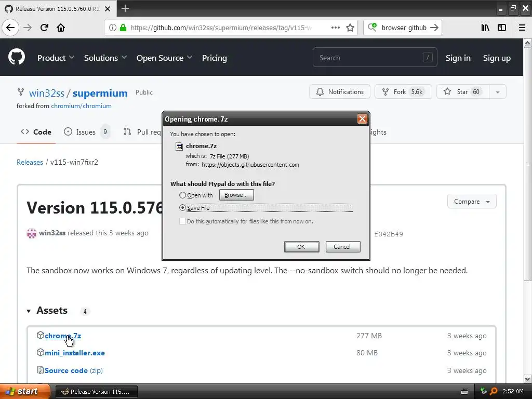532x399 pixels.
Task: Check 'Do this automatically for files like this'
Action: [182, 221]
